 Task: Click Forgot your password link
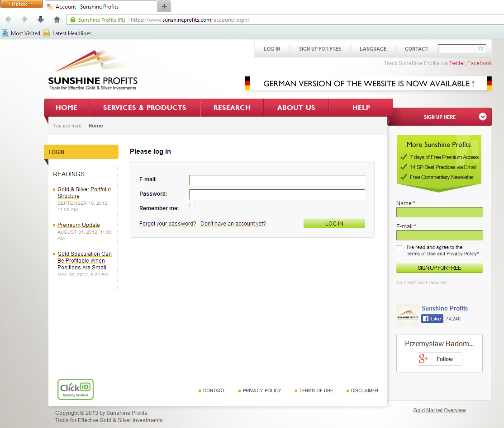168,223
